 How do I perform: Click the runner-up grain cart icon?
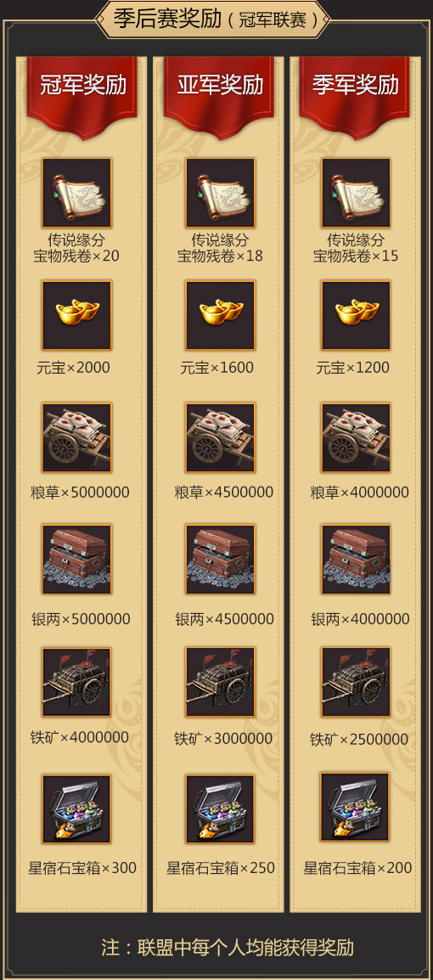pos(220,437)
